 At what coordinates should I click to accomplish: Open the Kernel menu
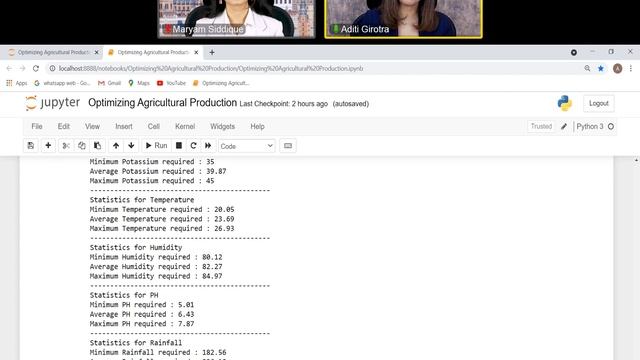(185, 127)
